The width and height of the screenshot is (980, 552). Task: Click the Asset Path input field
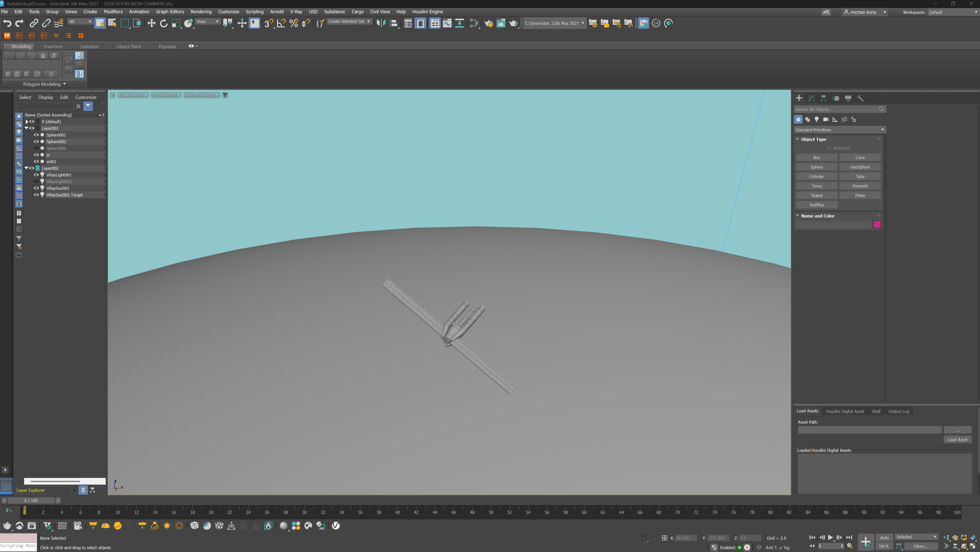click(870, 430)
